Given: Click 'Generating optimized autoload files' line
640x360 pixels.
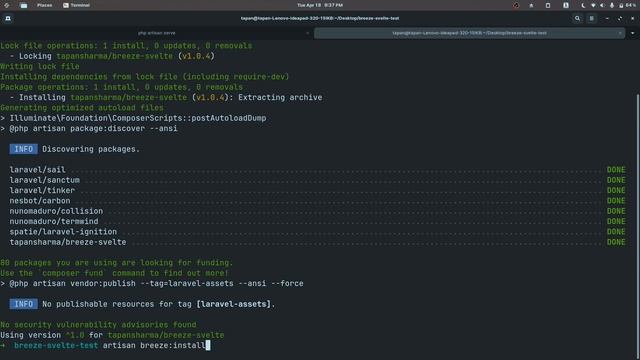Looking at the screenshot, I should pyautogui.click(x=82, y=108).
